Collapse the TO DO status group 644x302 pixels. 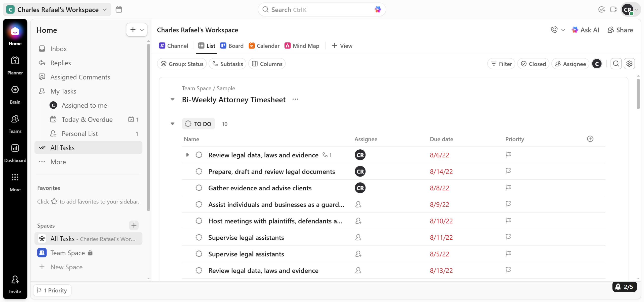pyautogui.click(x=173, y=124)
